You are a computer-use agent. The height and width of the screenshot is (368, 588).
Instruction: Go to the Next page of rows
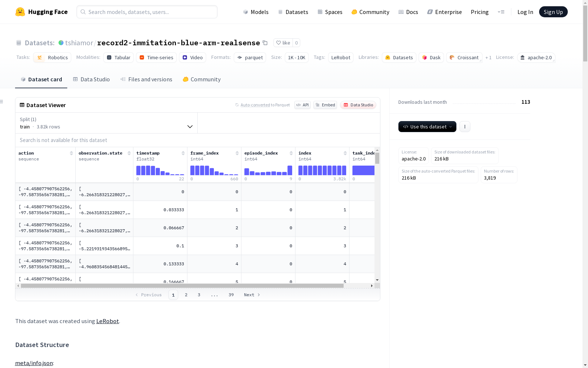tap(252, 295)
